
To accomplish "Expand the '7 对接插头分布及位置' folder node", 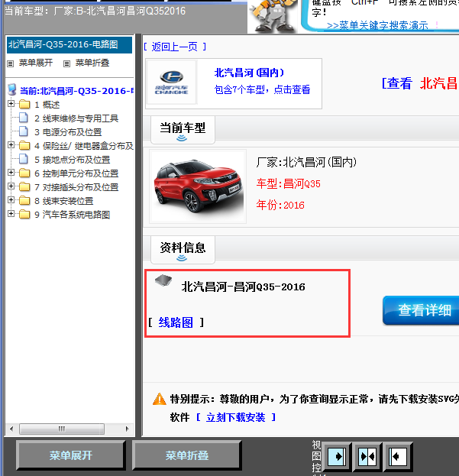I will click(11, 186).
